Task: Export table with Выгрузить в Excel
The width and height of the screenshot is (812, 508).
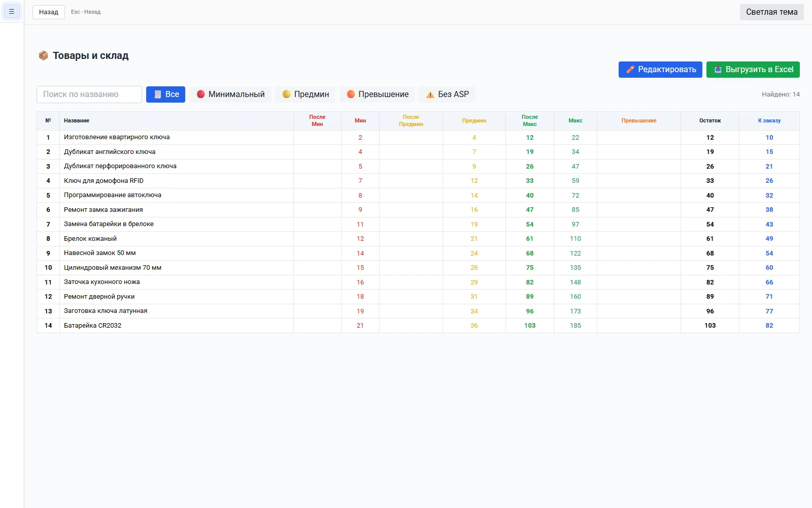Action: [x=753, y=70]
